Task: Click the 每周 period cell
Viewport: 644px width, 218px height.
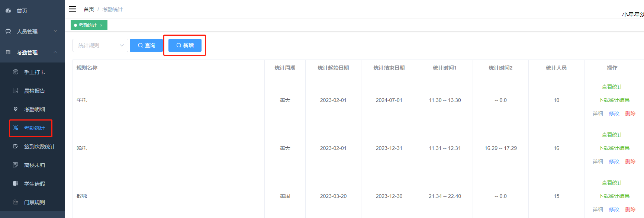Action: 285,196
